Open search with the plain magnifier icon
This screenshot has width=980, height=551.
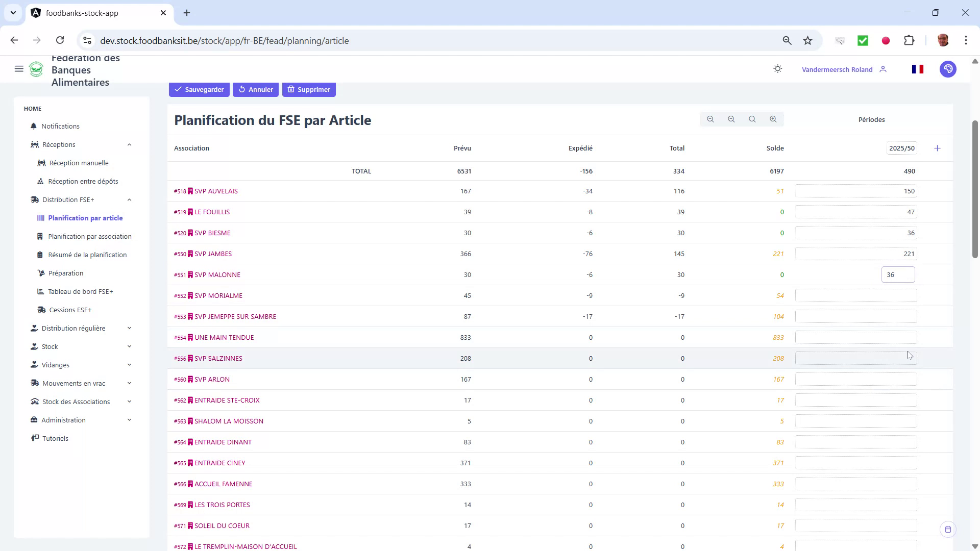point(752,119)
